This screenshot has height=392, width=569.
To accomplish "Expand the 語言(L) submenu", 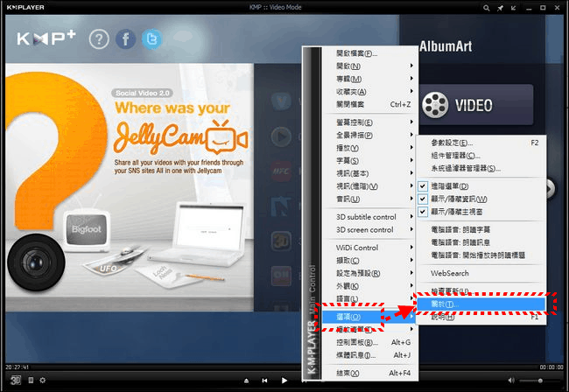I will pyautogui.click(x=370, y=298).
